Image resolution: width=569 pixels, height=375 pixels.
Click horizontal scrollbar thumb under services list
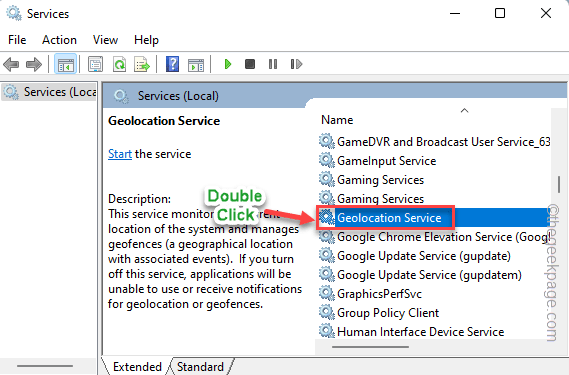click(x=370, y=347)
